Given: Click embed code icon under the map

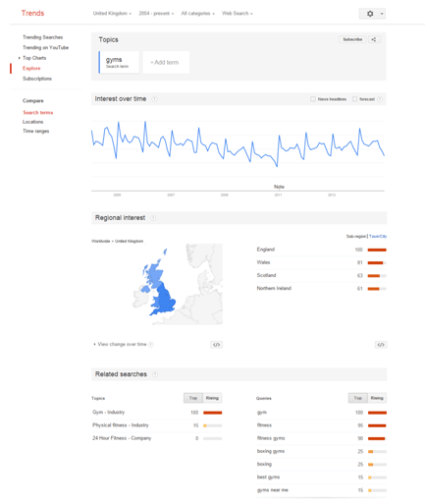Looking at the screenshot, I should click(x=216, y=345).
